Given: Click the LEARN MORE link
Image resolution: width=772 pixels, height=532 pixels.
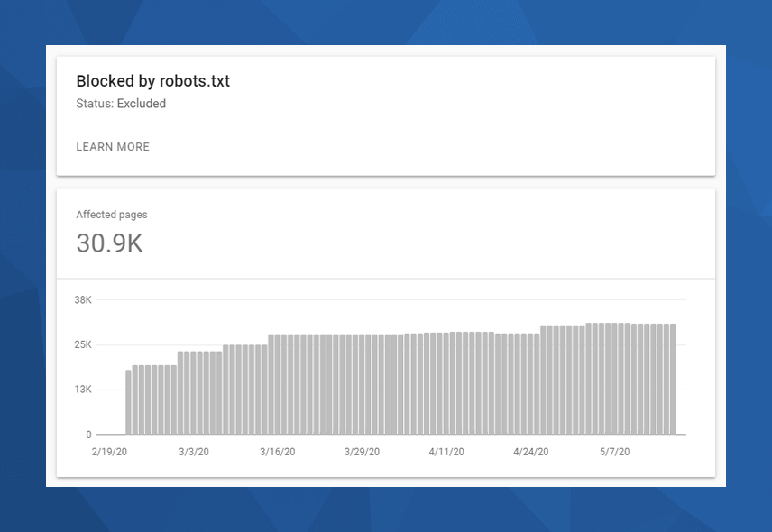Looking at the screenshot, I should click(113, 147).
